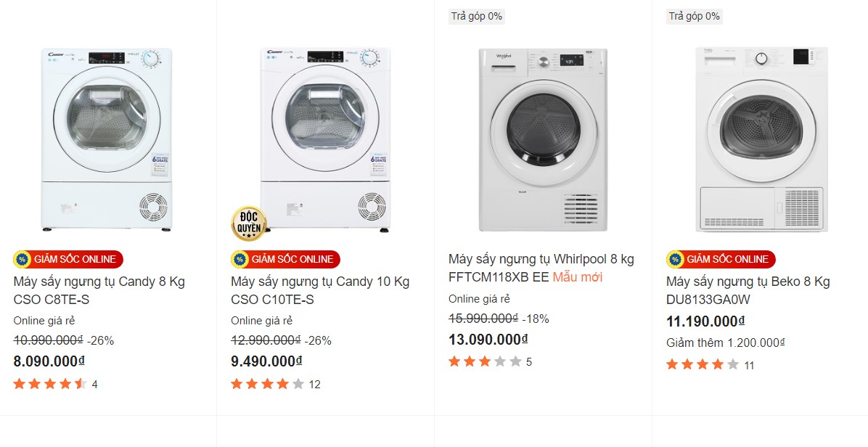Click 'Giảm sốc online' badge on Beko dryer
868x447 pixels.
(x=721, y=259)
